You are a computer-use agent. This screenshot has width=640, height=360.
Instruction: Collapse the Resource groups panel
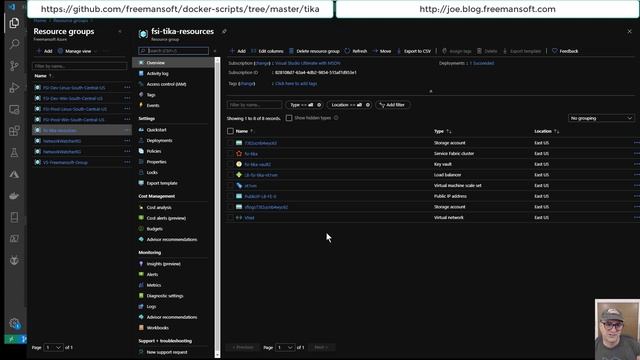[120, 31]
